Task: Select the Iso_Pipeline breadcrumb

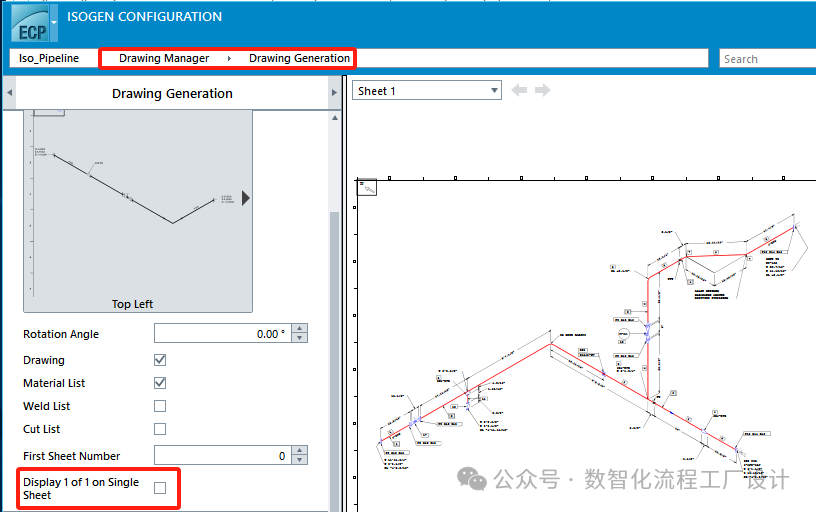Action: pos(49,58)
